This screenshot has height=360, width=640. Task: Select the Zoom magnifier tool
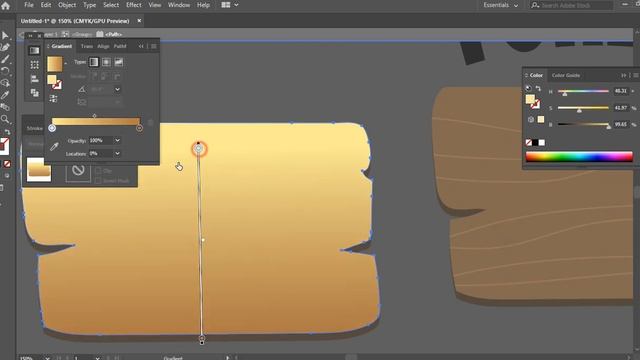click(5, 119)
